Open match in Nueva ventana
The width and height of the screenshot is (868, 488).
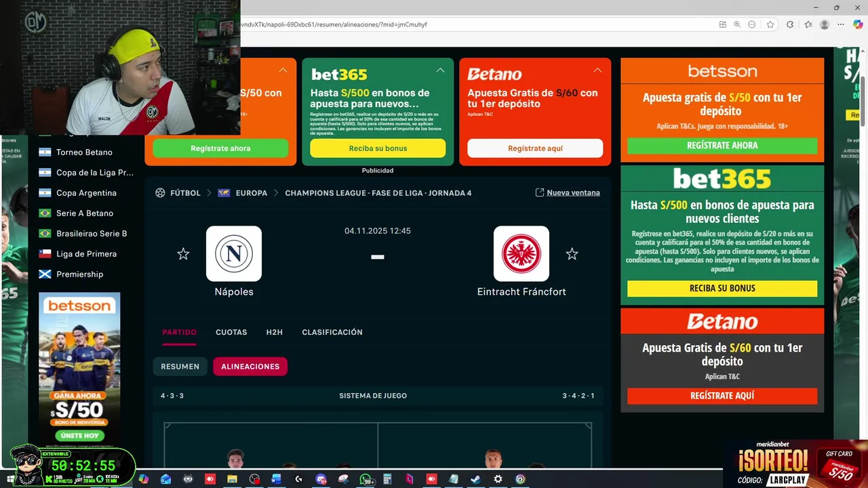point(568,192)
